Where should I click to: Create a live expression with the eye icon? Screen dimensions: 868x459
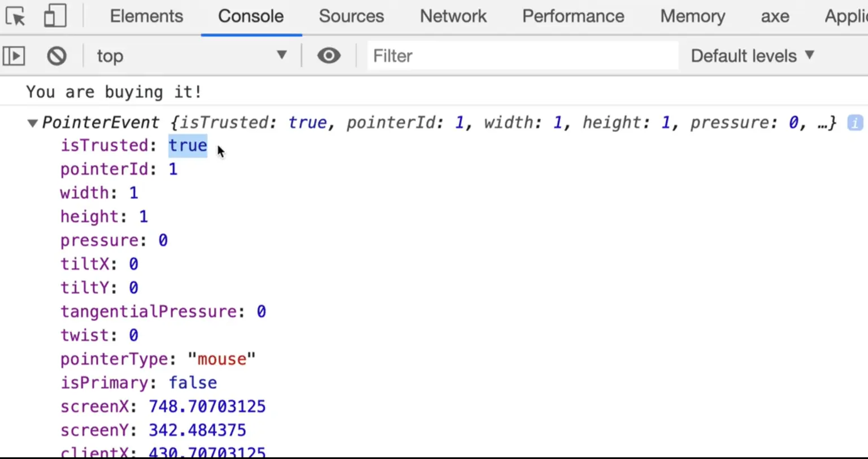tap(328, 56)
